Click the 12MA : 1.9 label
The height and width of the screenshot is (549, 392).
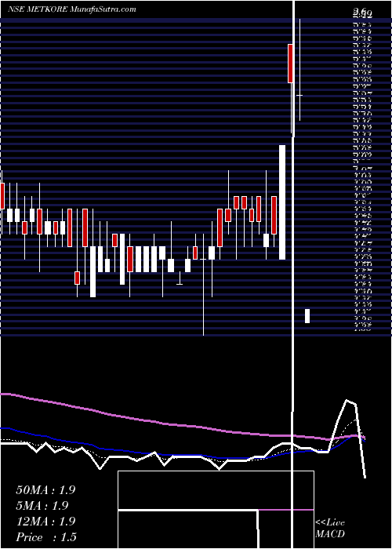(45, 522)
